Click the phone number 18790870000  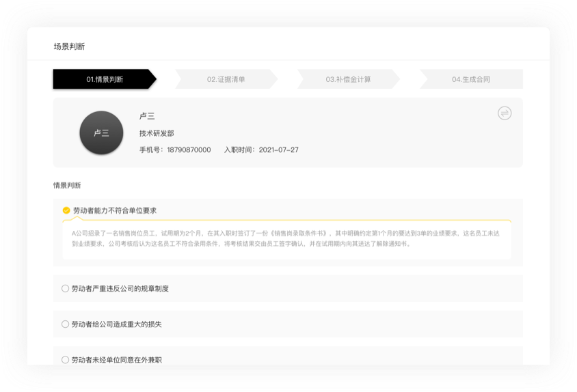click(189, 150)
